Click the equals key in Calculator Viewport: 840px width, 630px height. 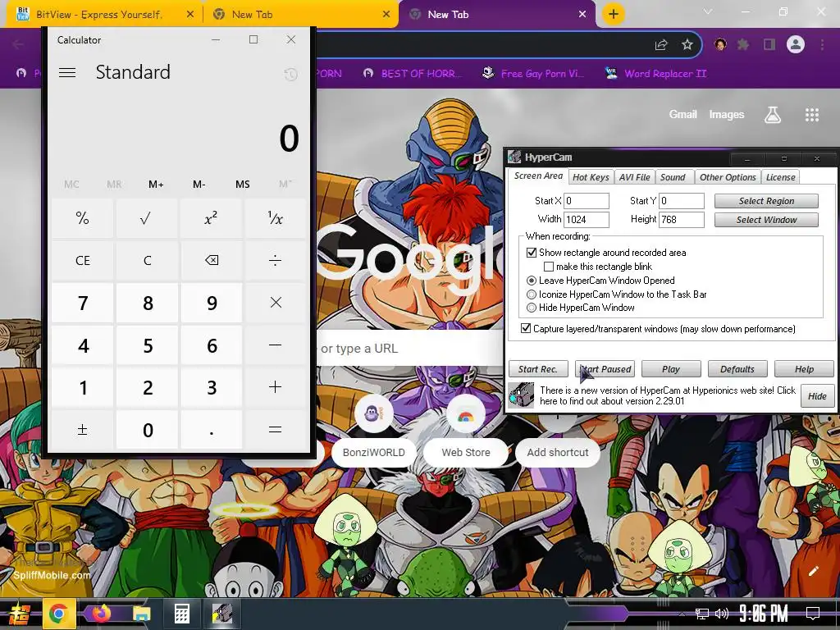276,430
